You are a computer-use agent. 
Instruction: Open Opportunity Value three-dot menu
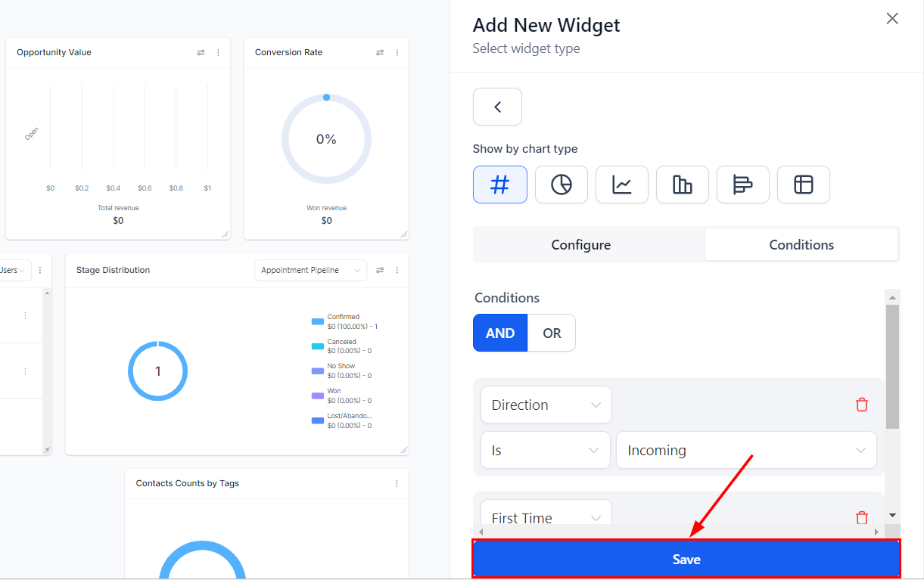coord(219,52)
